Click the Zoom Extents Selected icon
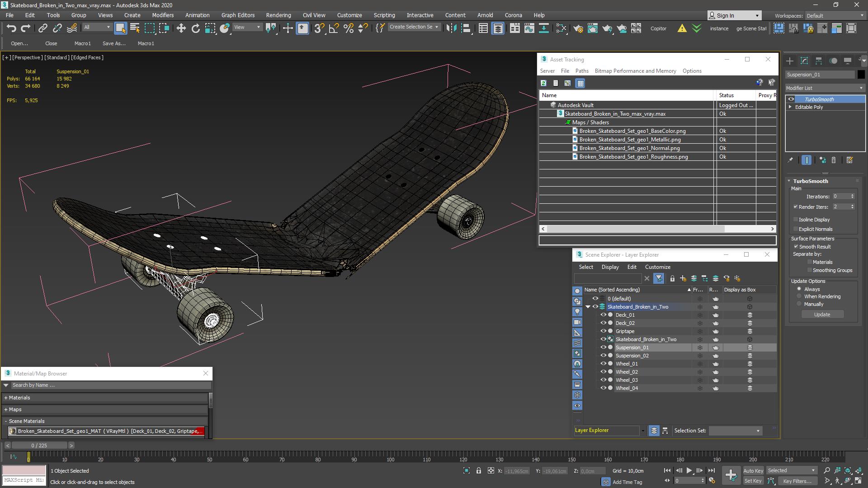Screen dimensions: 868x488 coord(848,470)
